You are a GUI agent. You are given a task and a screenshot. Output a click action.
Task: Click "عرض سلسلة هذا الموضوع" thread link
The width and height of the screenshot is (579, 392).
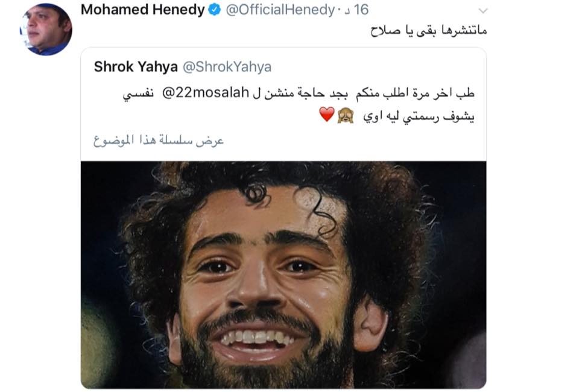pyautogui.click(x=159, y=141)
